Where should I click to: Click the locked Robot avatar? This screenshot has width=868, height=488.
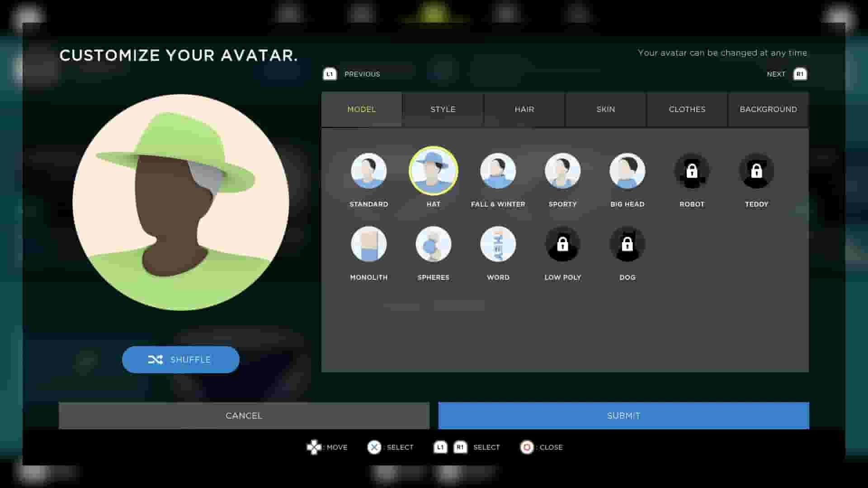point(692,171)
